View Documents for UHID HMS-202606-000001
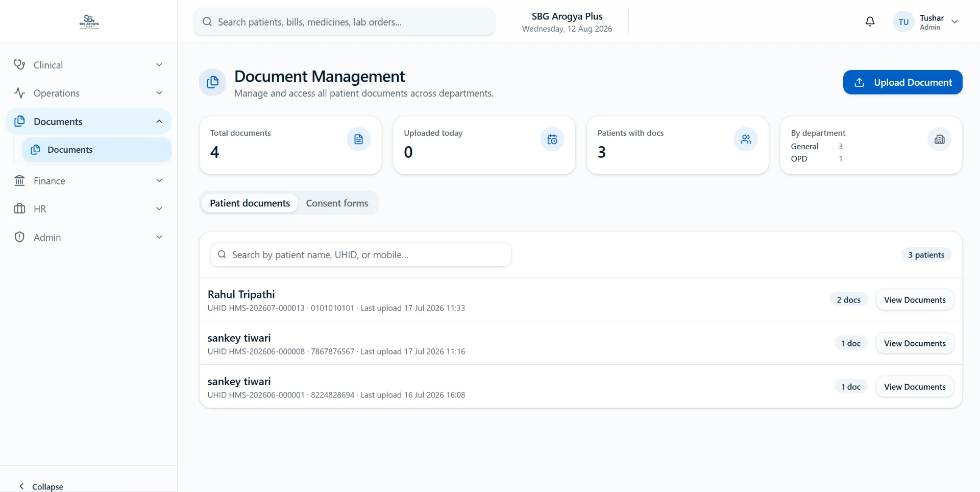The height and width of the screenshot is (492, 980). [x=915, y=387]
